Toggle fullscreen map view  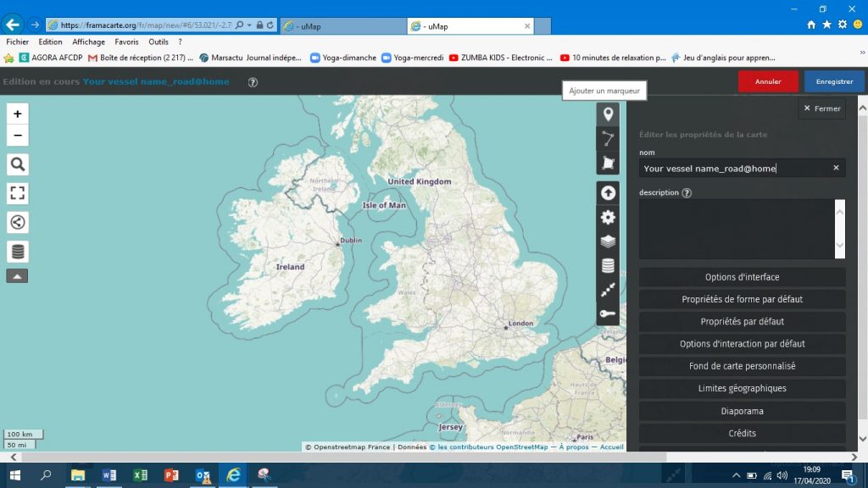click(18, 193)
